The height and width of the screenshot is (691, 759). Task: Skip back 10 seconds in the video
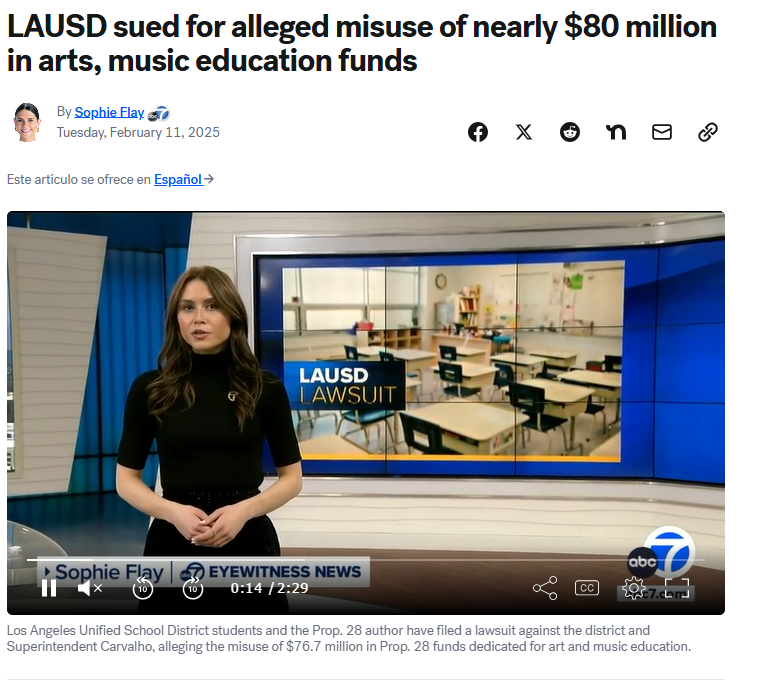[143, 588]
